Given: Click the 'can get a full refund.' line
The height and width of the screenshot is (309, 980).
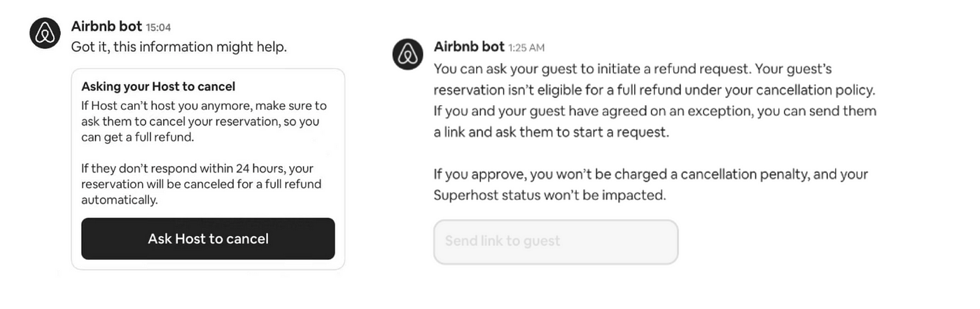Looking at the screenshot, I should click(x=138, y=137).
